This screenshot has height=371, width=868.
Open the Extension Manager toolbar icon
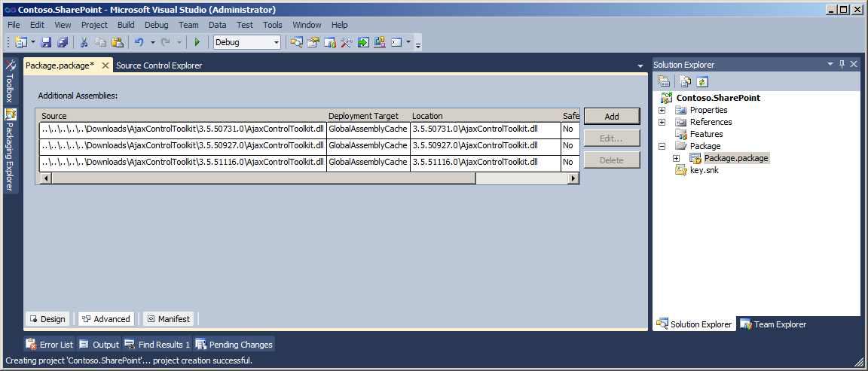[380, 42]
